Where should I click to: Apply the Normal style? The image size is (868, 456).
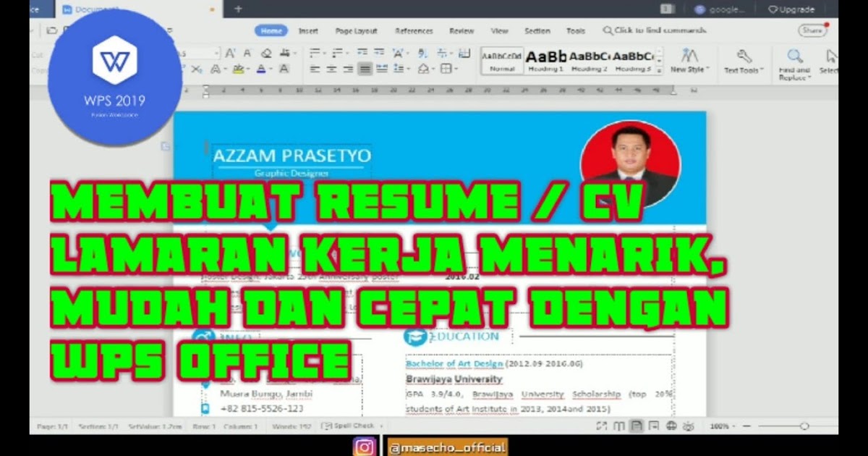tap(502, 62)
